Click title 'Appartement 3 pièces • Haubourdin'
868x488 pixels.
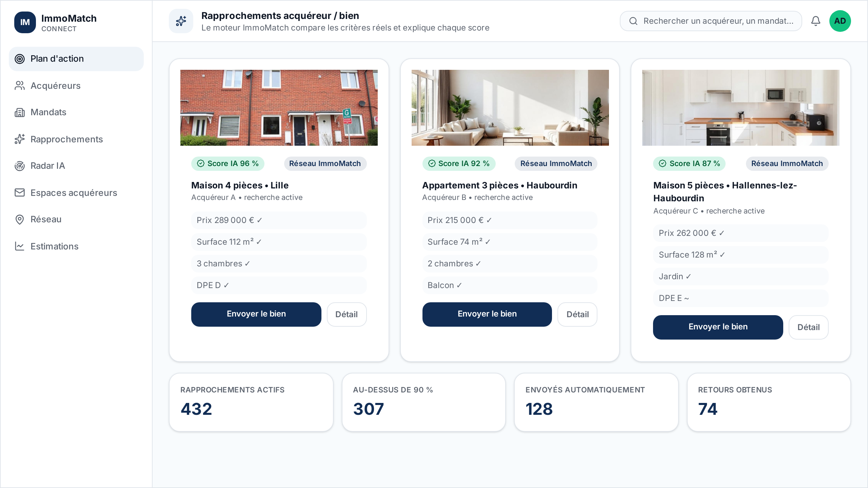tap(500, 185)
